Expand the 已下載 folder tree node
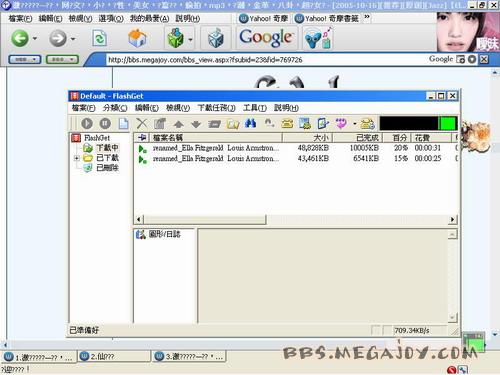Image resolution: width=500 pixels, height=375 pixels. (x=77, y=158)
